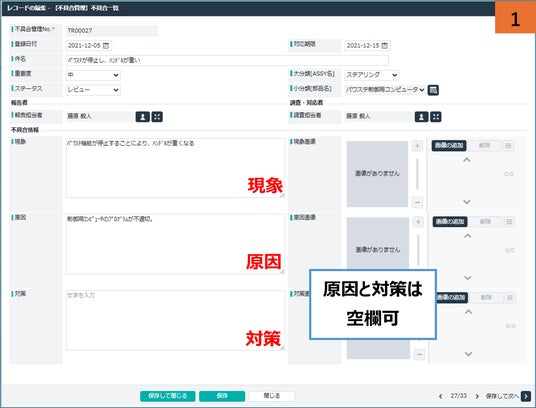
Task: Open the list menu icon in 現象画像 row
Action: 508,146
